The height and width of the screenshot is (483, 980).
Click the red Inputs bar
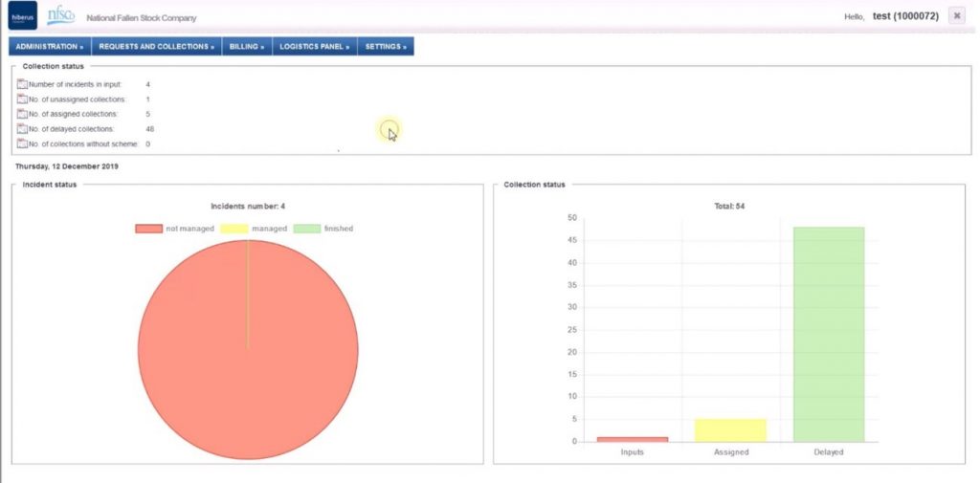[x=633, y=439]
